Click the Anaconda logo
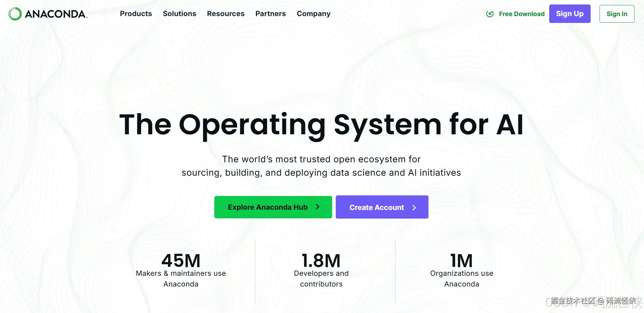Viewport: 644px width, 313px height. click(x=48, y=14)
